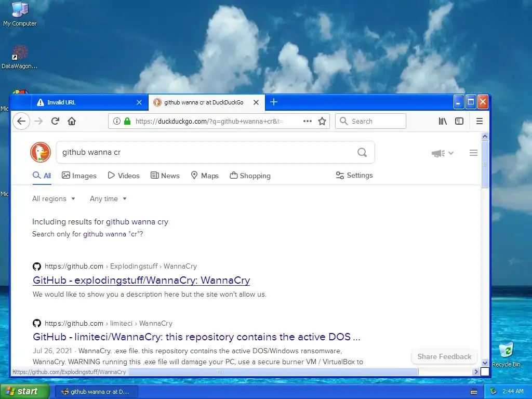Screen dimensions: 532x399
Task: Click GitHub favicon beside Explodingstuff result
Action: [x=37, y=267]
